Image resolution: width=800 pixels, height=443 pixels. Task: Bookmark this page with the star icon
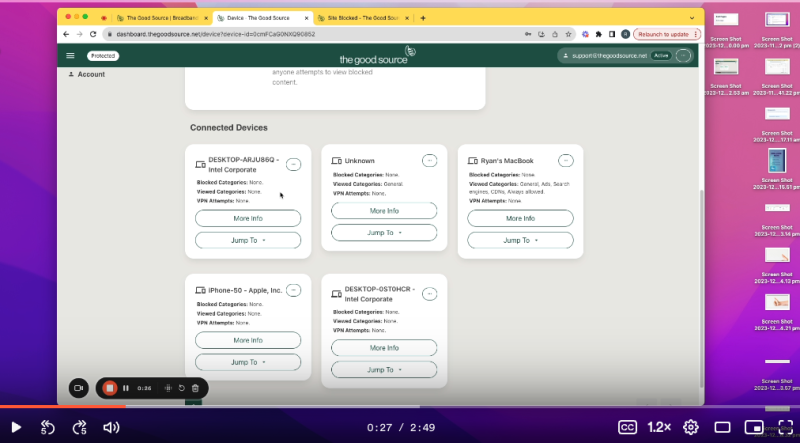coord(568,34)
